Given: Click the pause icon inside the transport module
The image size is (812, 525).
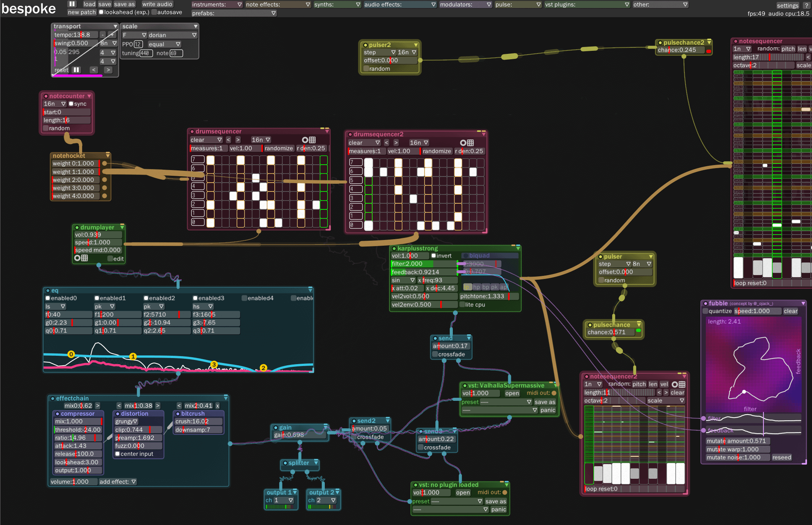Looking at the screenshot, I should 76,70.
